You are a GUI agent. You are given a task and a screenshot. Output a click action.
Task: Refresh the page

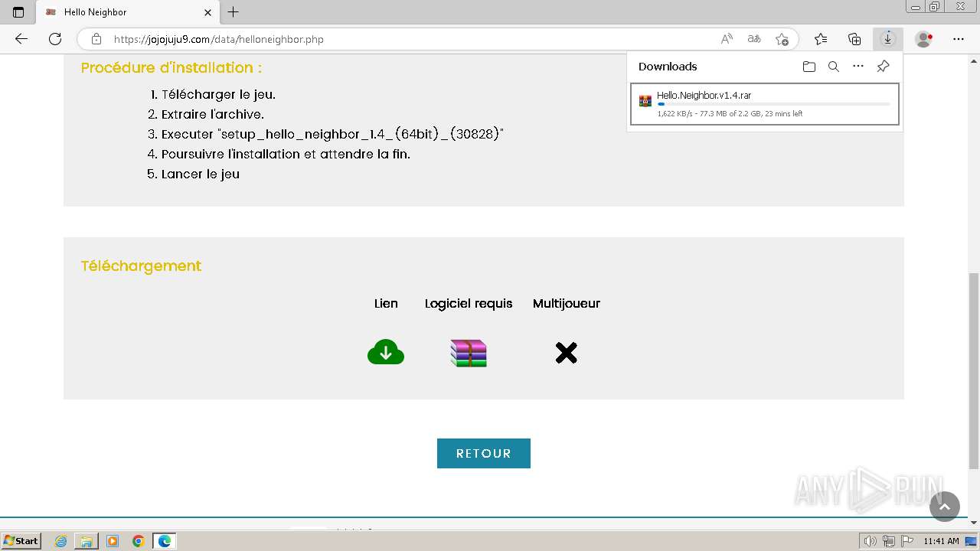[x=55, y=38]
